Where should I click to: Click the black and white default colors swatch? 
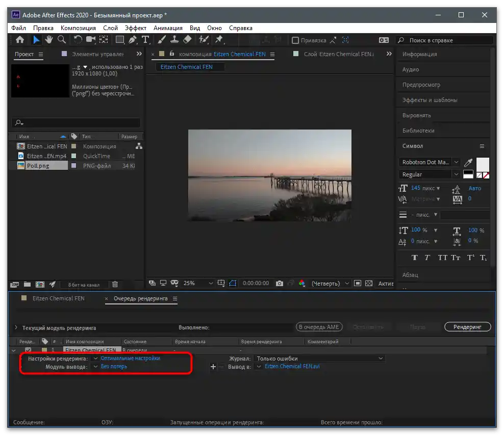tap(468, 174)
